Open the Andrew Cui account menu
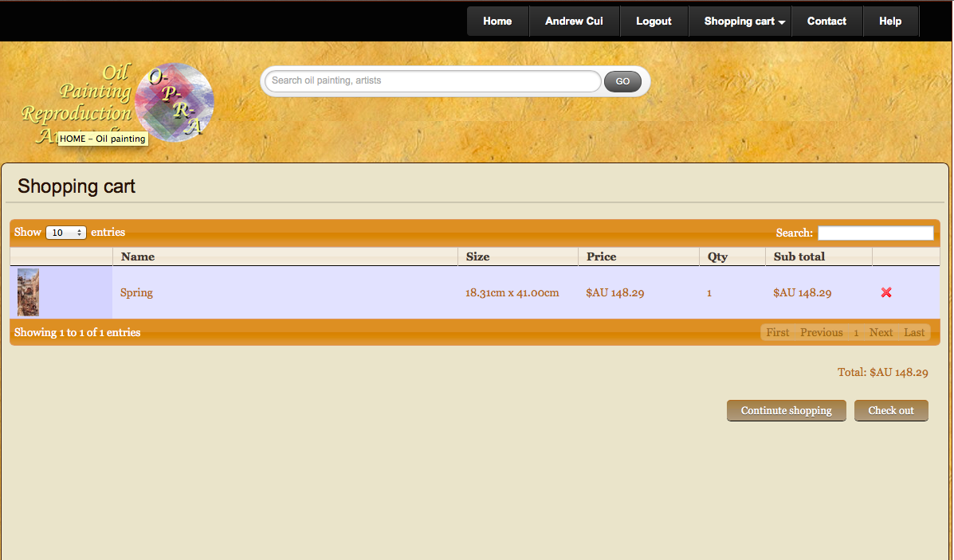 coord(574,22)
